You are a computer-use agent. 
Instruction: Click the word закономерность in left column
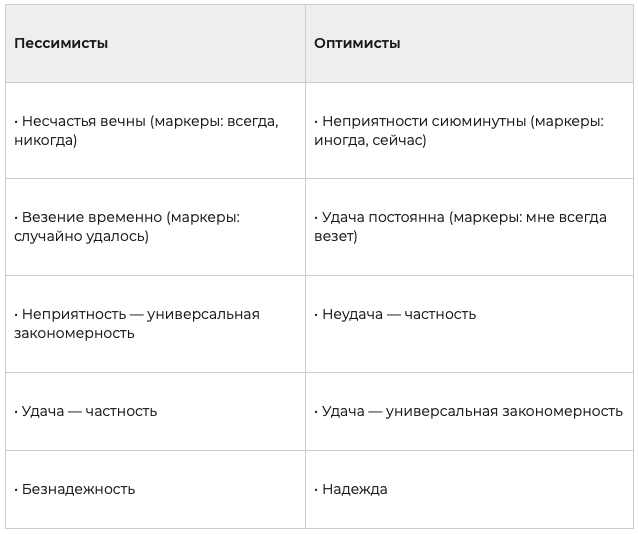pyautogui.click(x=74, y=334)
